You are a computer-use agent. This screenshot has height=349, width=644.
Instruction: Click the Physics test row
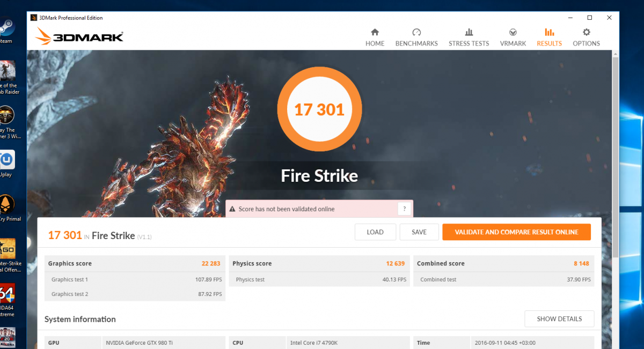(x=320, y=279)
